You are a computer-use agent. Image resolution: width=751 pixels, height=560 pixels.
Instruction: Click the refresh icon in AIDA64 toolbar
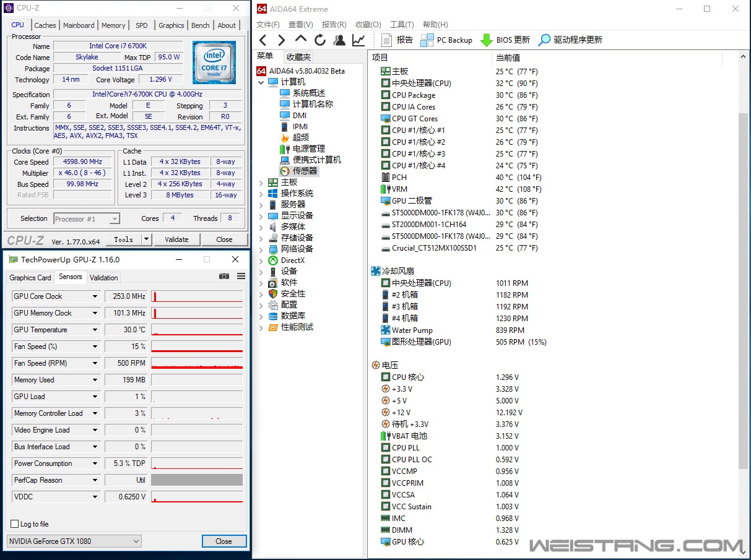point(320,40)
